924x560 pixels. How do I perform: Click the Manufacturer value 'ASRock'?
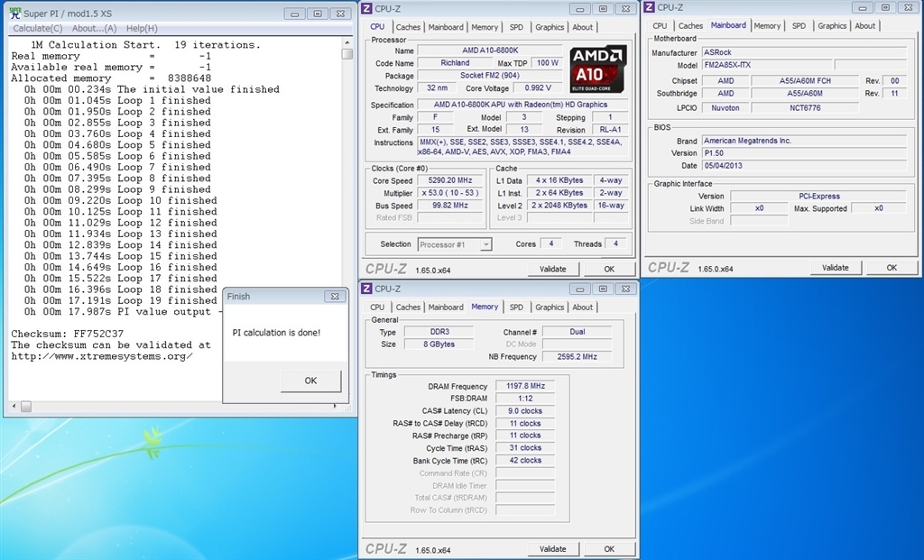pyautogui.click(x=804, y=52)
